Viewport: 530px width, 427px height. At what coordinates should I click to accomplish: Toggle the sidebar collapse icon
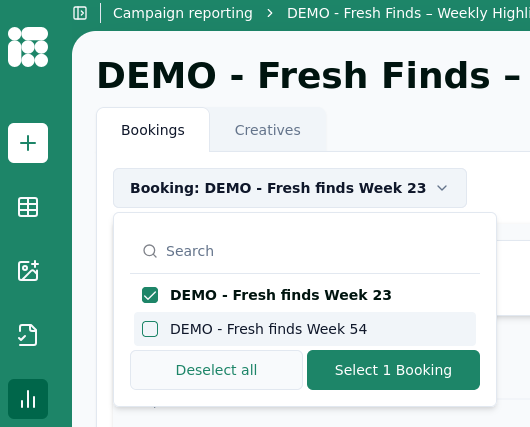point(80,13)
